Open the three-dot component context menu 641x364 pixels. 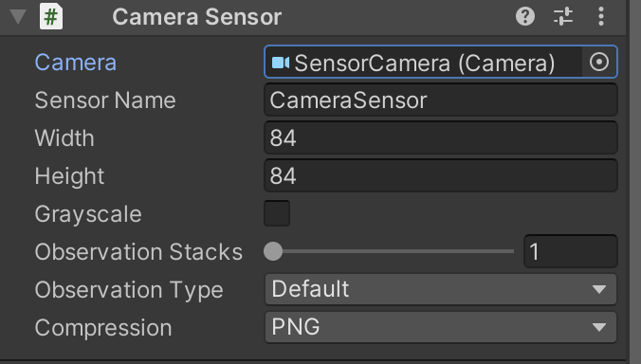pos(601,17)
